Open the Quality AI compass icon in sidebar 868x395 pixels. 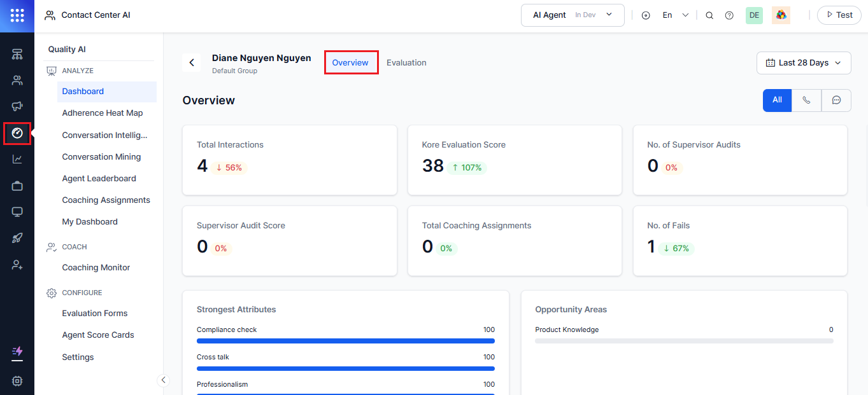point(17,133)
